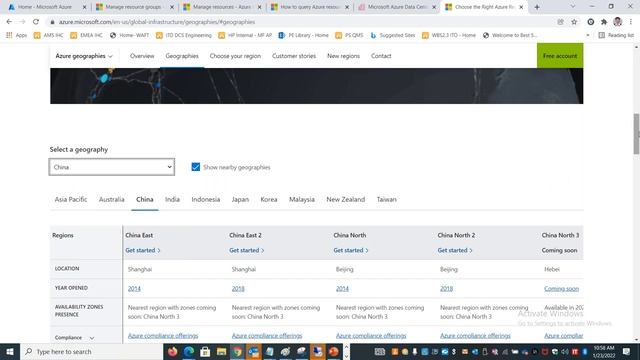This screenshot has width=640, height=360.
Task: Select the Asia Pacific tab
Action: pos(71,199)
